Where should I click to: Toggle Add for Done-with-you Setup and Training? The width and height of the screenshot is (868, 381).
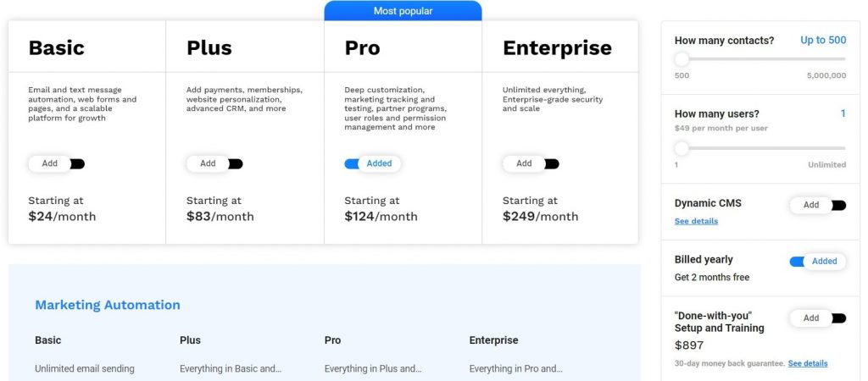click(817, 318)
